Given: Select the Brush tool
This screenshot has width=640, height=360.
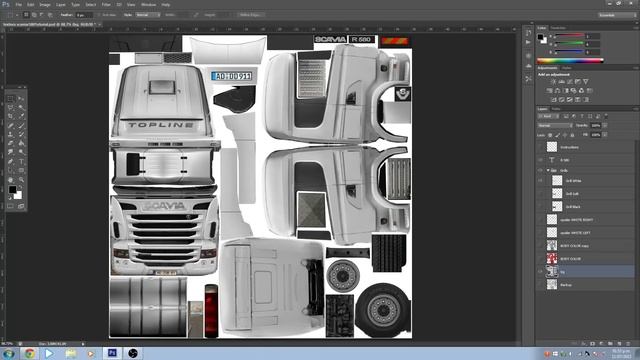Looking at the screenshot, I should (x=21, y=125).
